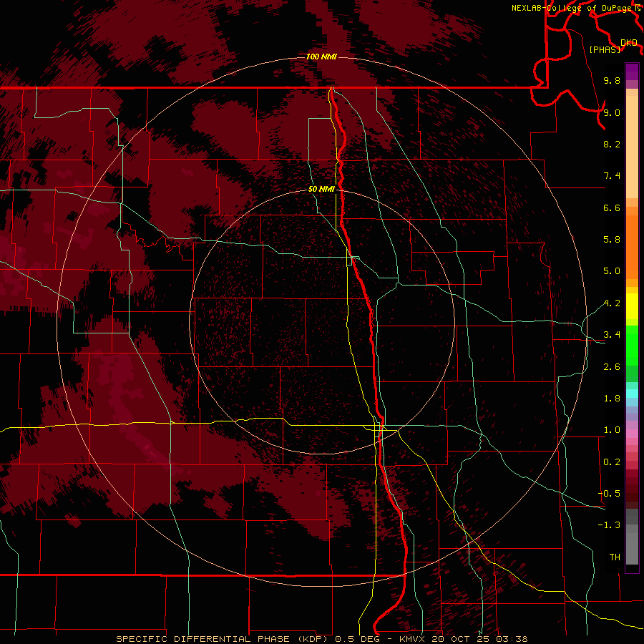The image size is (644, 644).
Task: Pick the orange segment of the color bar
Action: (x=632, y=248)
